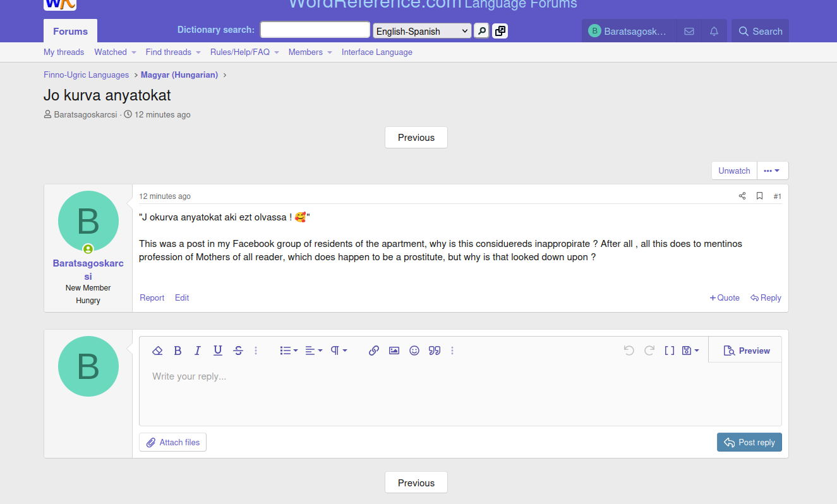The image size is (837, 504).
Task: Focus the dictionary search text field
Action: (x=315, y=30)
